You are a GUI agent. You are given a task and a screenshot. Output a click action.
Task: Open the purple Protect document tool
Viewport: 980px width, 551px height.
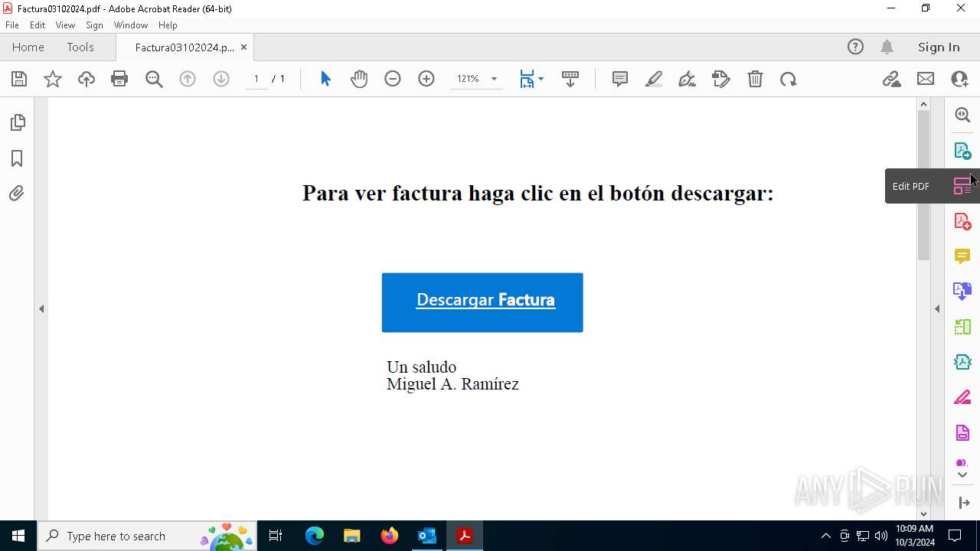(962, 433)
